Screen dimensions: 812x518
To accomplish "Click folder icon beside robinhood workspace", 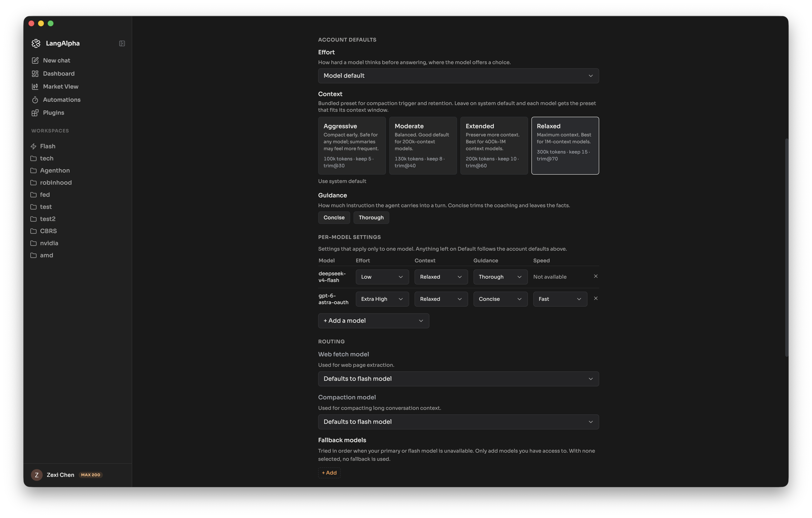I will (33, 183).
